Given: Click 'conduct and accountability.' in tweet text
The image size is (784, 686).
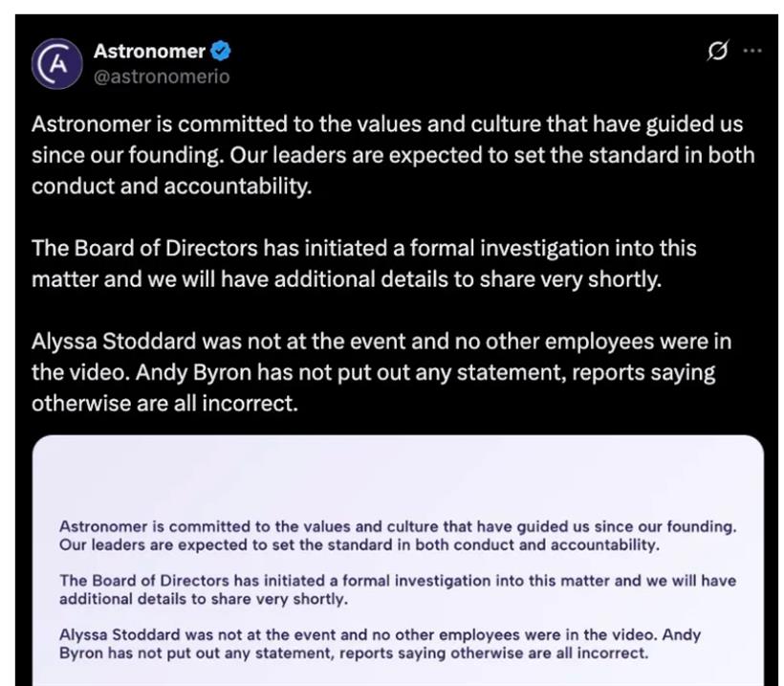Looking at the screenshot, I should tap(171, 187).
